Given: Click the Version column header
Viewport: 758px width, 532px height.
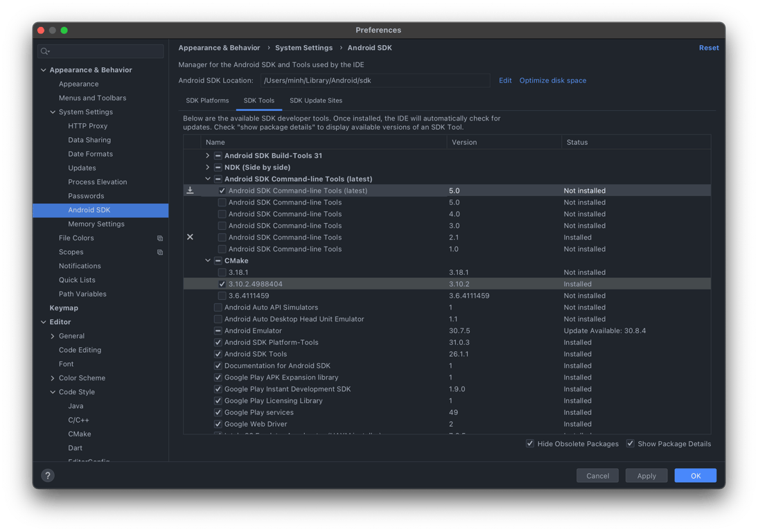Looking at the screenshot, I should pos(504,142).
